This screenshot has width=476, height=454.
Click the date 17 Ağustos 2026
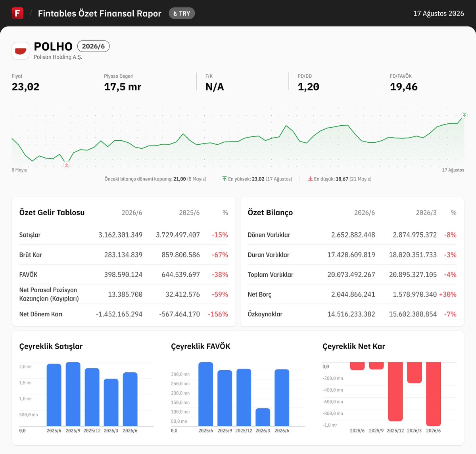[x=438, y=13]
